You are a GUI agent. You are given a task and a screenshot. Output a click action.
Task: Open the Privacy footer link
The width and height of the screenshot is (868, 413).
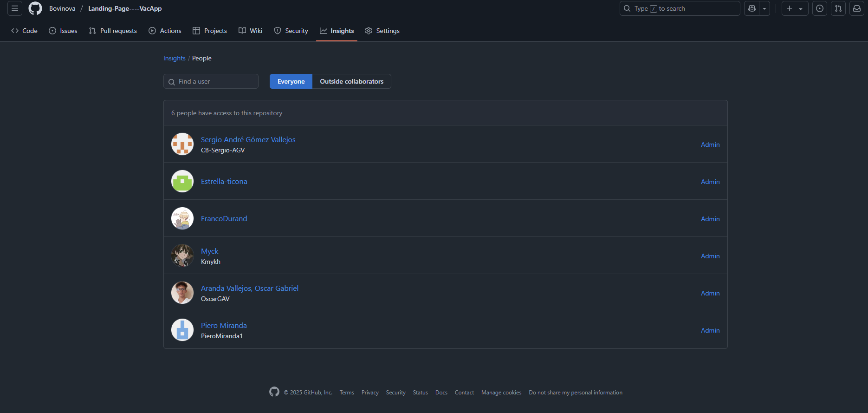(x=370, y=393)
